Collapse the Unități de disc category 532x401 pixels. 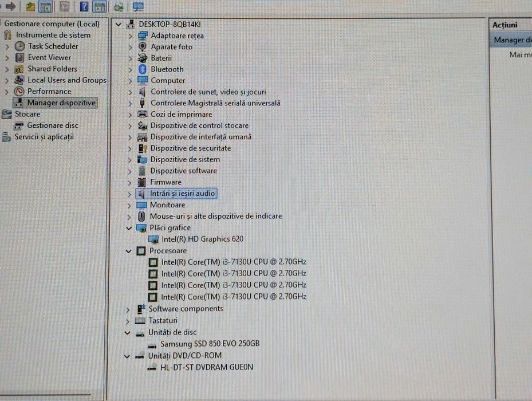pos(128,333)
